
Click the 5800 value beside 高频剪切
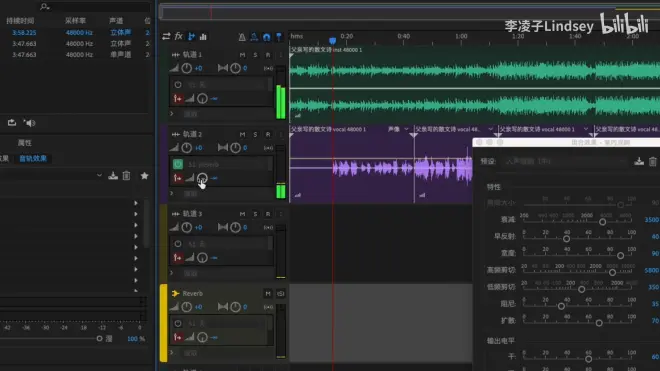coord(652,270)
